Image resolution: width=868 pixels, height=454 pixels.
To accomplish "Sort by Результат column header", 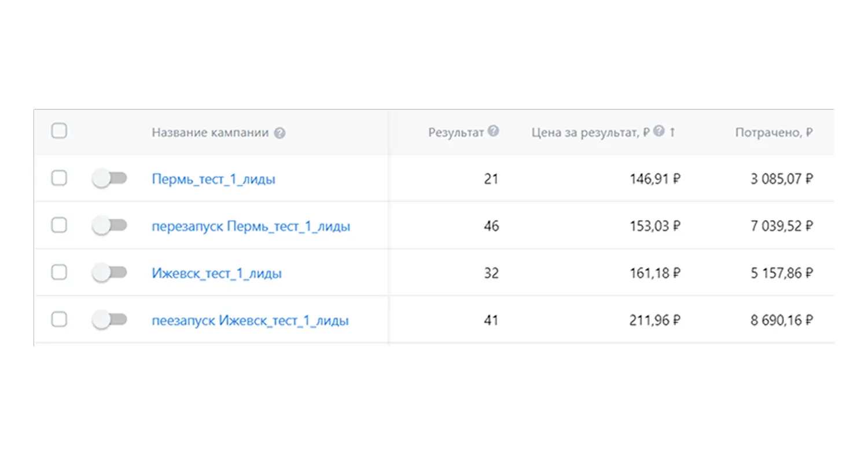I will point(455,133).
